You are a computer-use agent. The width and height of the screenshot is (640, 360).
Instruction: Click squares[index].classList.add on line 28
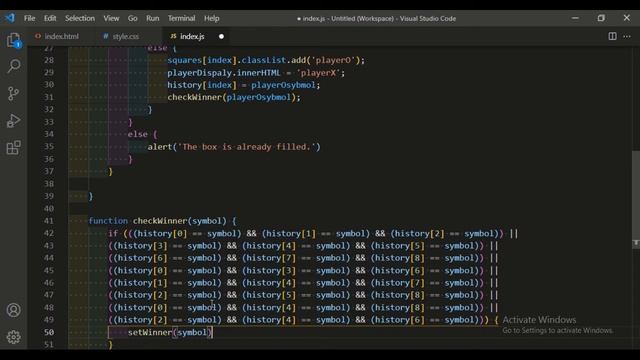click(x=236, y=60)
